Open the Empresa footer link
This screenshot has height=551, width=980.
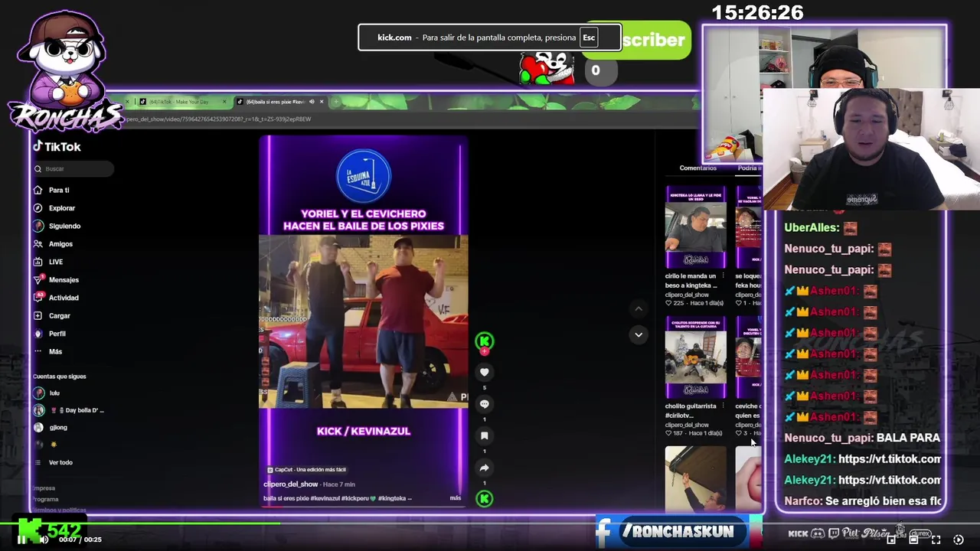pyautogui.click(x=44, y=488)
